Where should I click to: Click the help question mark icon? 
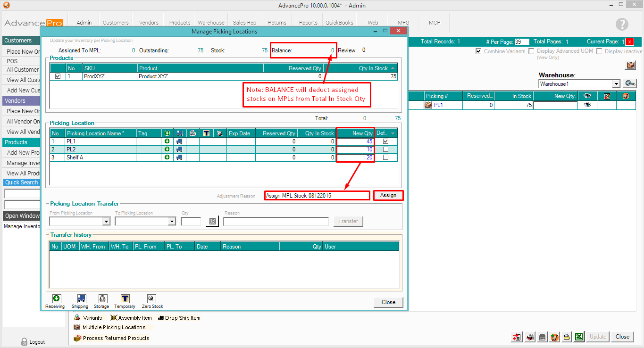(x=622, y=25)
